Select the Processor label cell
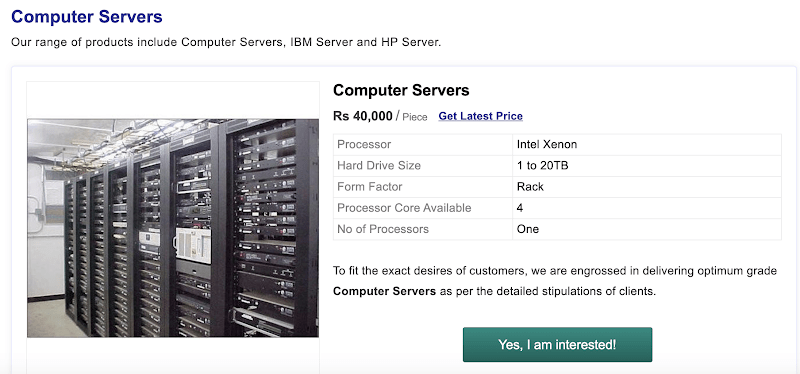The image size is (800, 374). (423, 144)
